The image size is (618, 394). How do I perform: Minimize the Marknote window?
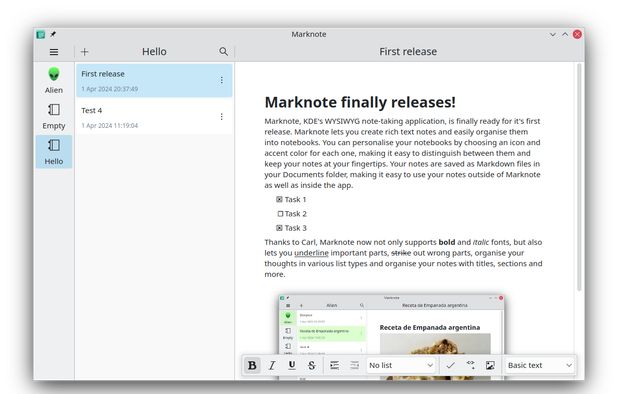click(x=553, y=34)
